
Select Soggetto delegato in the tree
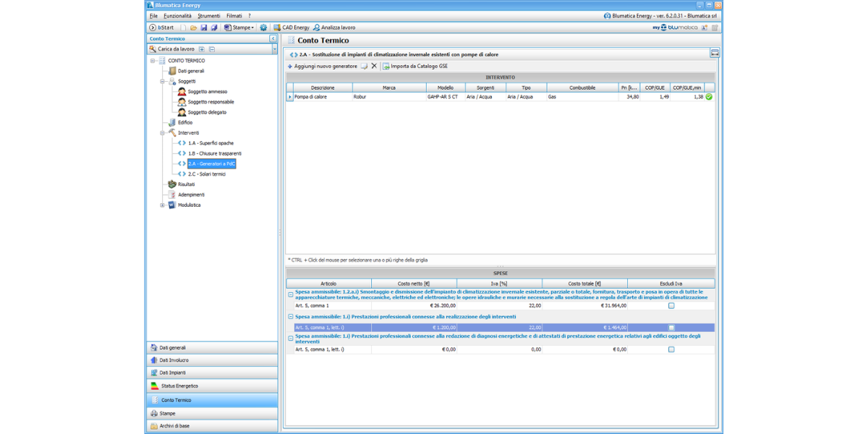coord(207,112)
